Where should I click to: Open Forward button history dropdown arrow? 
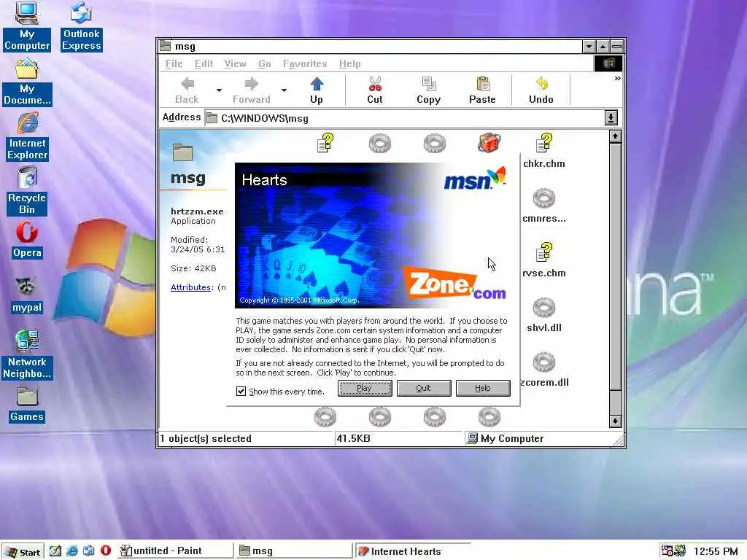pos(284,90)
